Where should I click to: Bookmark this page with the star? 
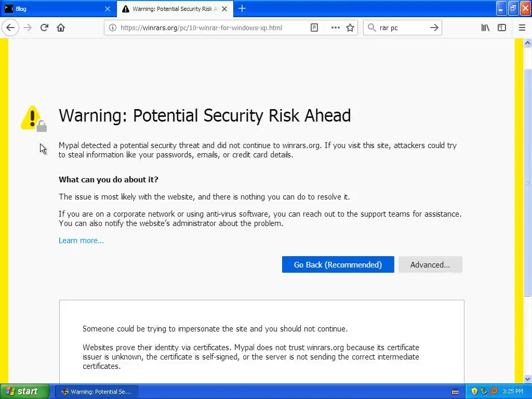point(350,28)
